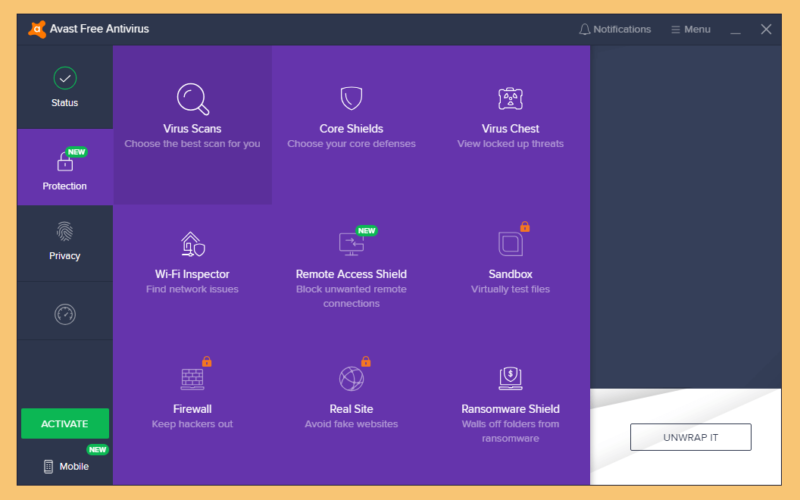
Task: Close the Avast window
Action: click(766, 30)
